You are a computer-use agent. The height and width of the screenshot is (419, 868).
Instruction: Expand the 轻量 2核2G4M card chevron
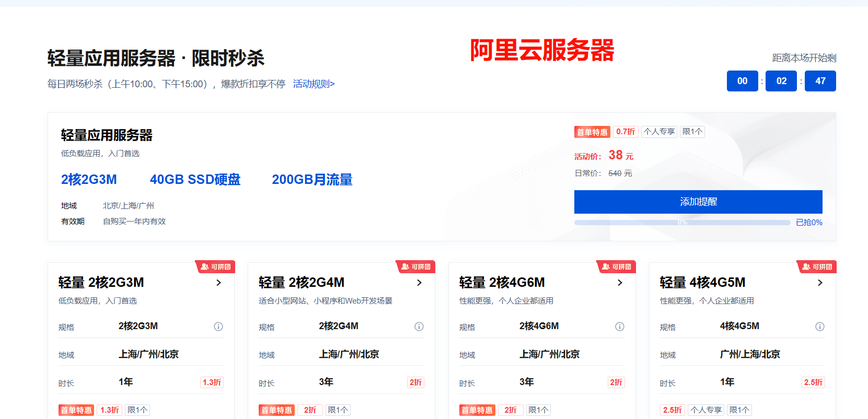pos(419,283)
